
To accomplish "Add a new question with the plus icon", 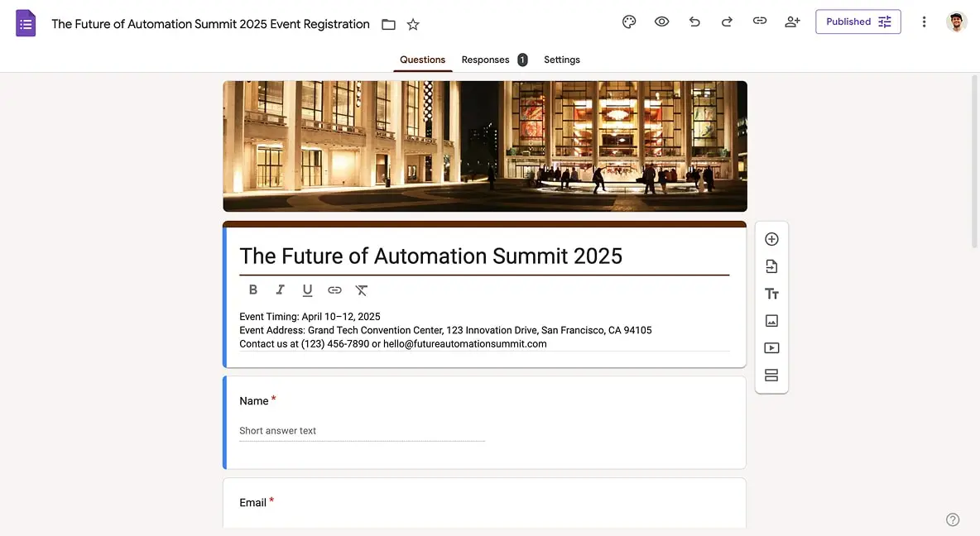I will click(x=771, y=238).
